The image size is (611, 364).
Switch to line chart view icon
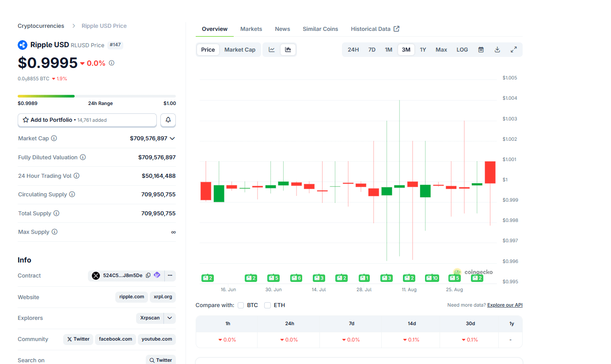click(272, 50)
